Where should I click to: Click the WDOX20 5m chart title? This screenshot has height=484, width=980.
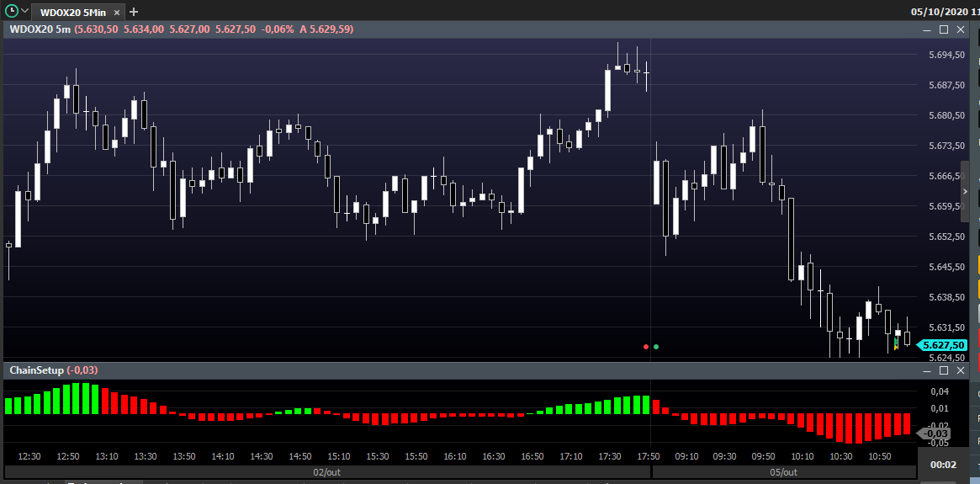click(x=40, y=29)
